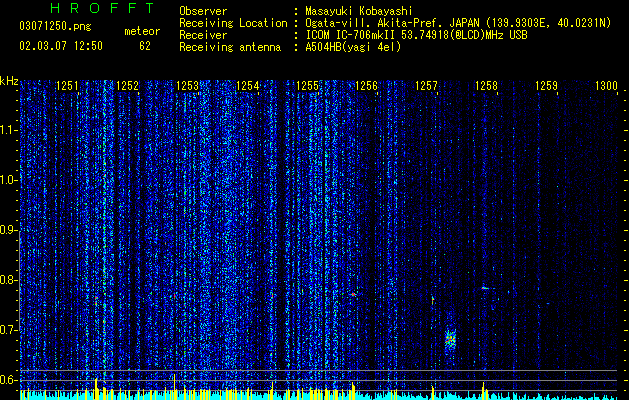Click the 1255 time marker
This screenshot has height=400, width=629.
307,86
